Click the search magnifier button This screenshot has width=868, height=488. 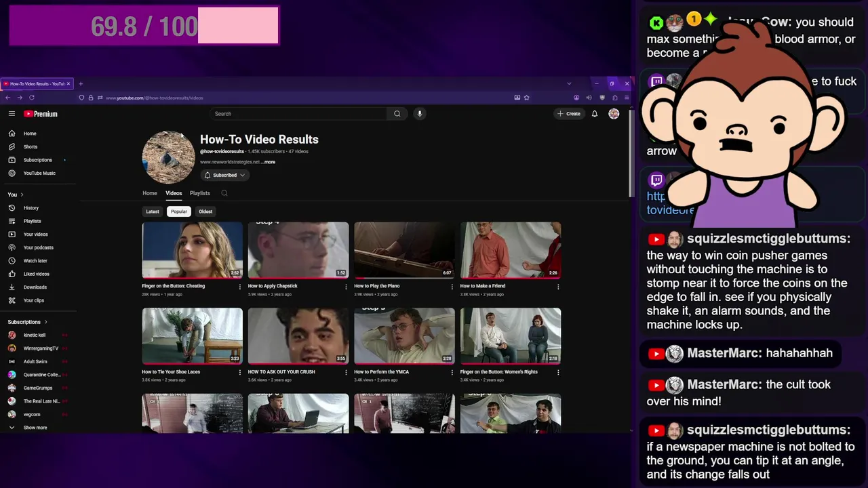(x=397, y=114)
